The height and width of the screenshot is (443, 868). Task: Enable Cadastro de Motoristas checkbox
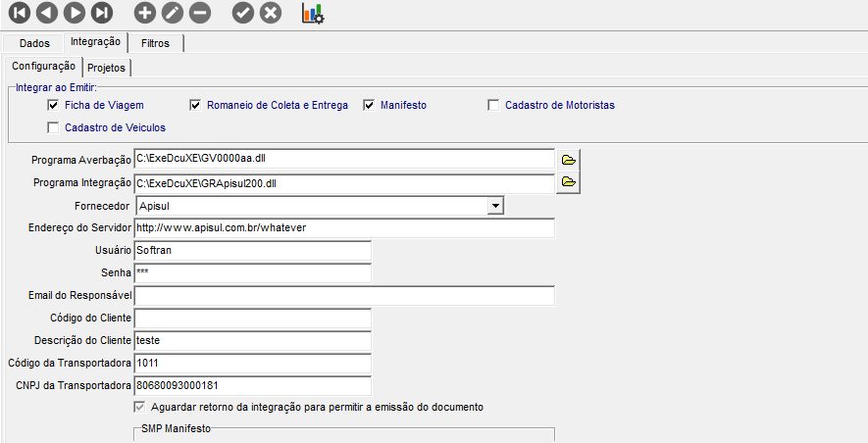[494, 105]
